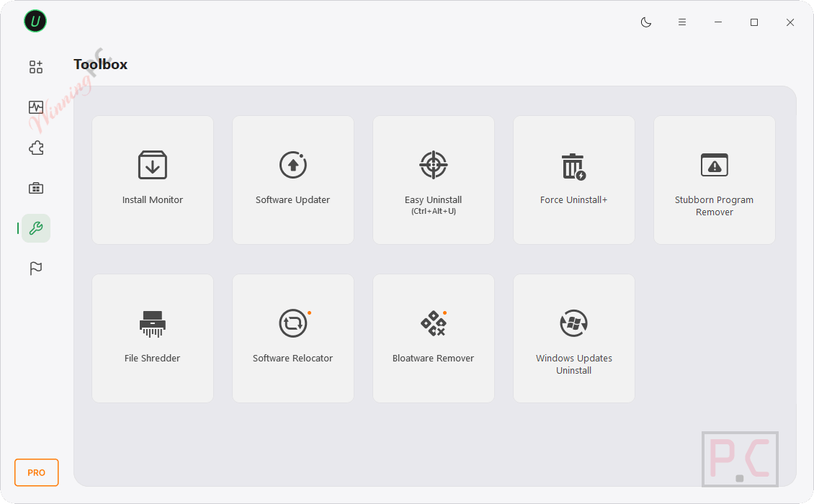Open File Shredder tool icon

coord(153,324)
